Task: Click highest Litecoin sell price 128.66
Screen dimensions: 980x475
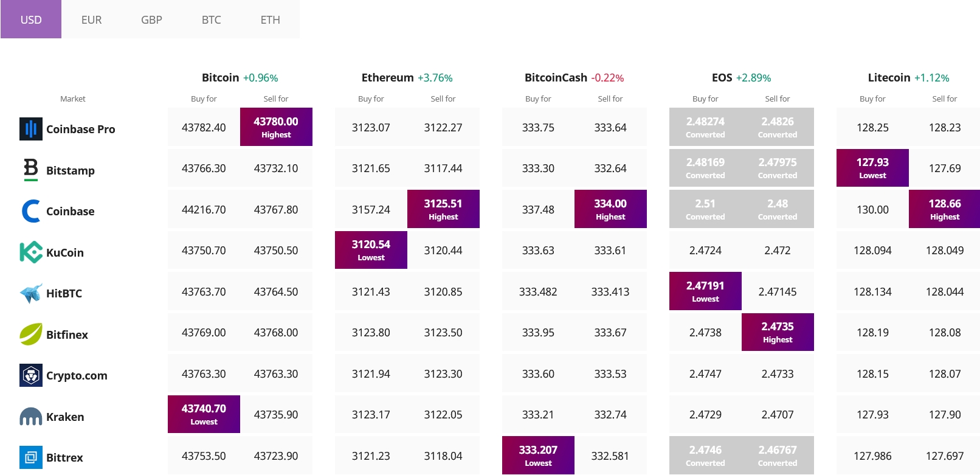Action: click(x=945, y=209)
